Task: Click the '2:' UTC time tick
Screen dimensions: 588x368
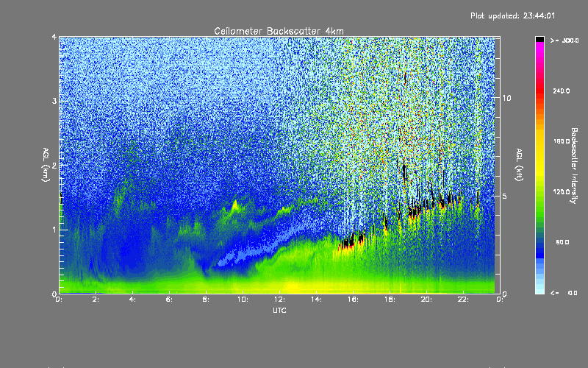Action: (96, 300)
